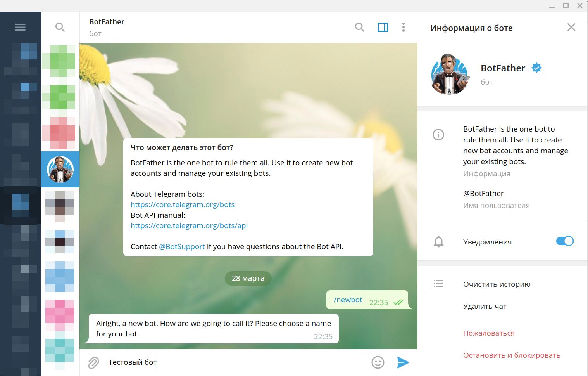Search within the BotFather chat
588x376 pixels.
tap(359, 27)
